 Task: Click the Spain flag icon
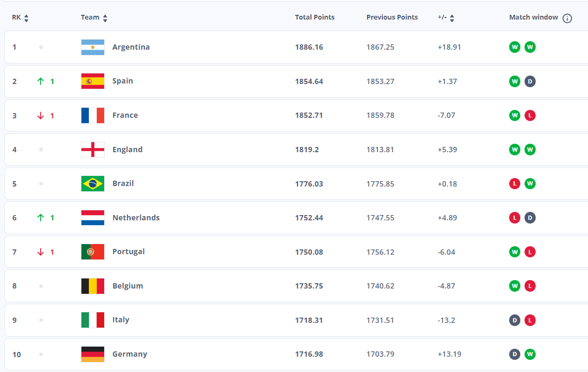93,81
